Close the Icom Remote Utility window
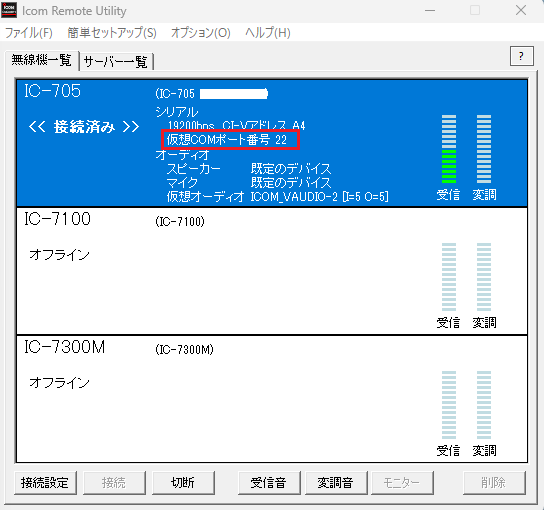Screen dimensions: 544x510 [521, 10]
